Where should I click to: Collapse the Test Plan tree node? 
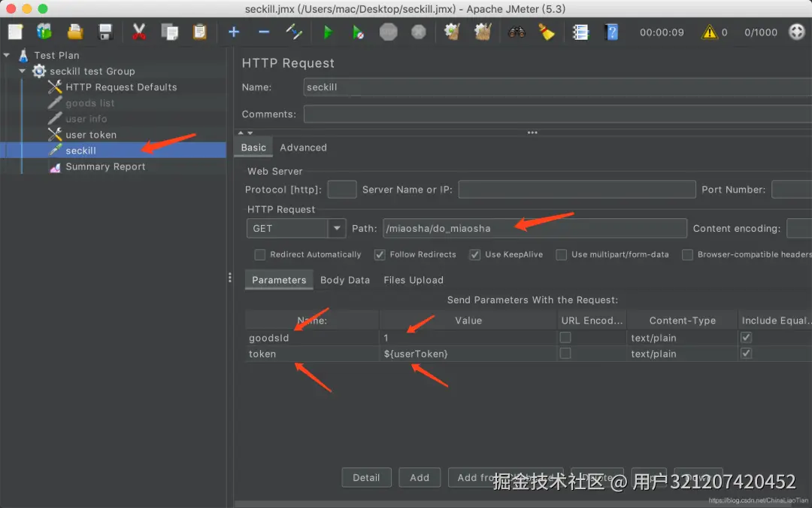pos(7,55)
